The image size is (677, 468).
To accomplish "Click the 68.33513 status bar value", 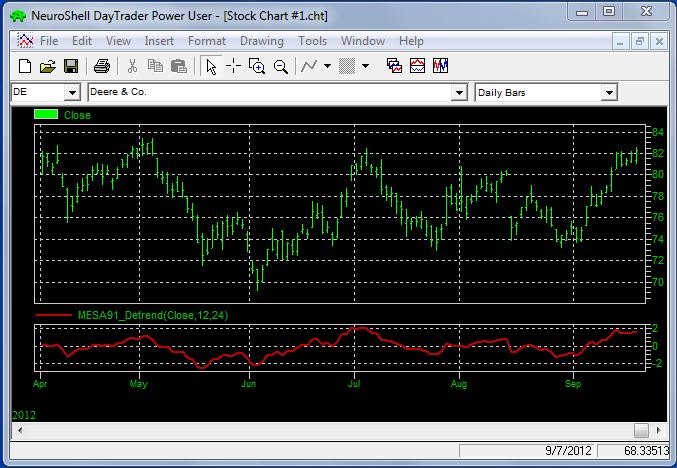I will [646, 451].
